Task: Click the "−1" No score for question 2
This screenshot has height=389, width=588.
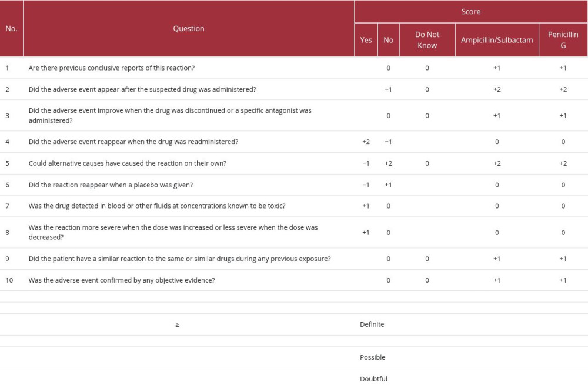Action: tap(388, 89)
